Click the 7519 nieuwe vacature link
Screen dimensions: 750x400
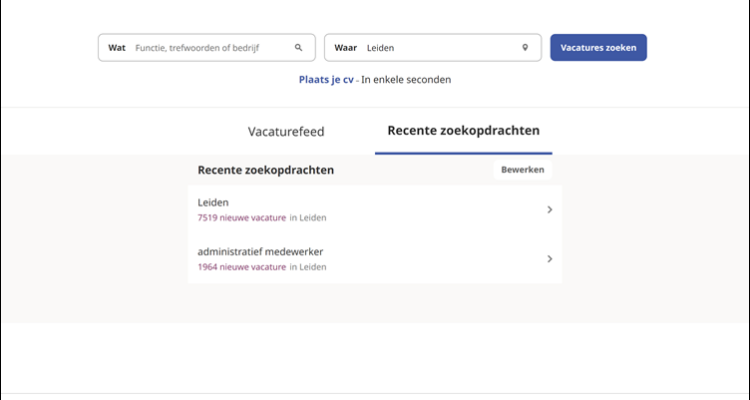coord(241,217)
